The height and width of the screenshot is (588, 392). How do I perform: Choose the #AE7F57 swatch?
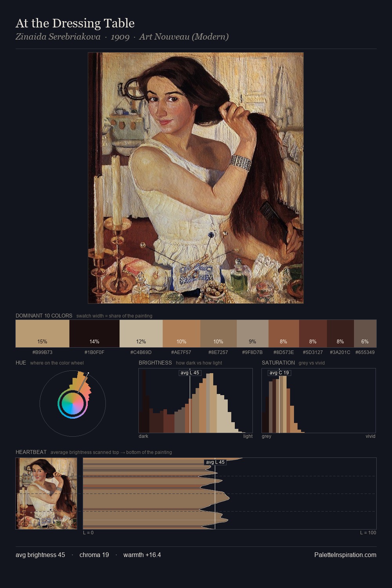click(181, 334)
